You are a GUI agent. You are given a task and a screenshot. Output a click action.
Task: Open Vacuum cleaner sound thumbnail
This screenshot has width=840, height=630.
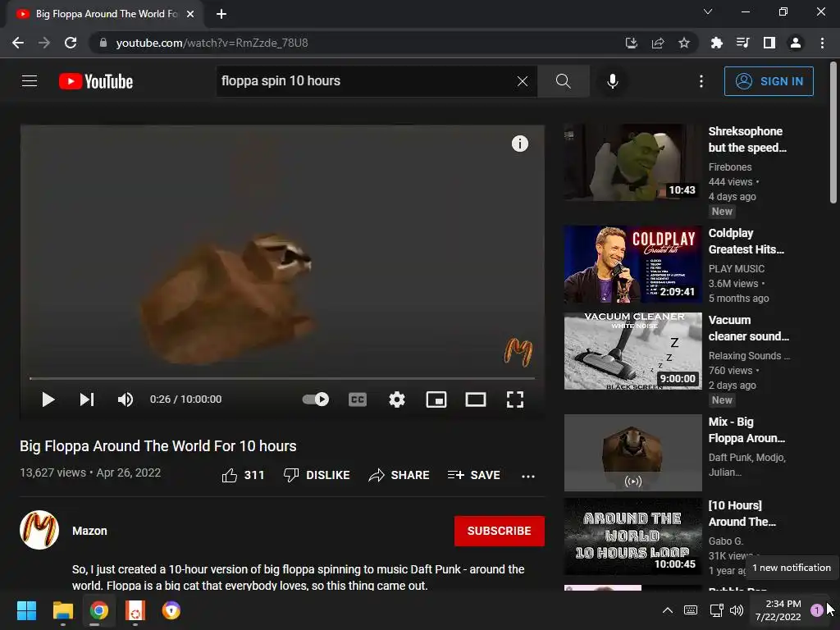632,351
